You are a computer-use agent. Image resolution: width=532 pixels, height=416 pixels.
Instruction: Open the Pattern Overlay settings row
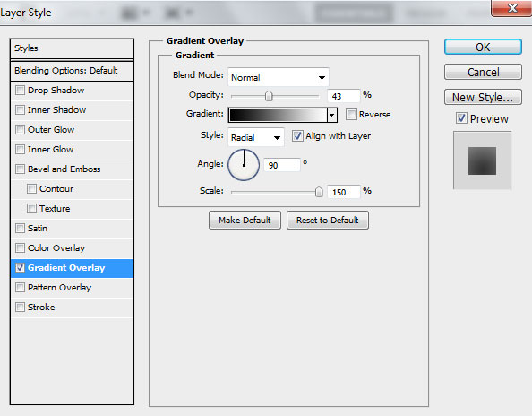pyautogui.click(x=72, y=287)
